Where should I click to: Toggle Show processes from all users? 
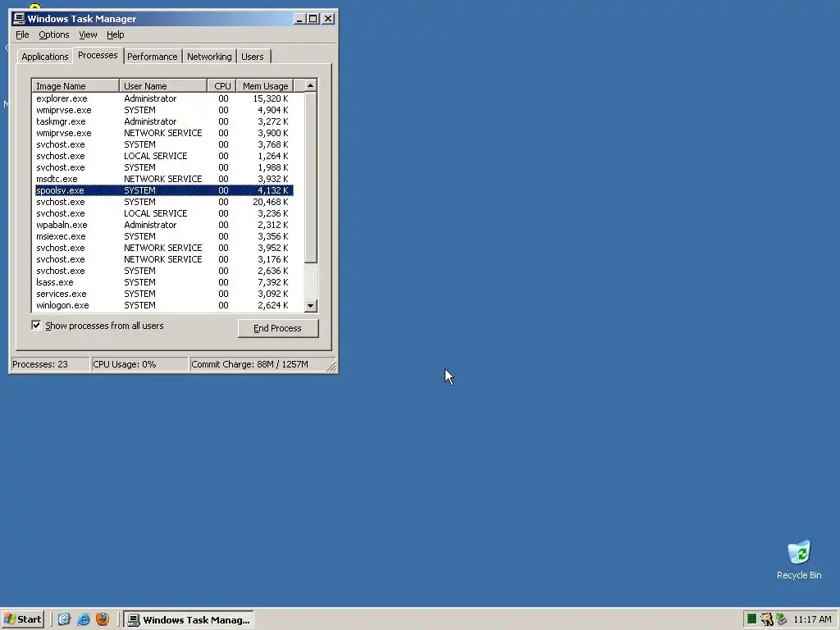pyautogui.click(x=36, y=325)
